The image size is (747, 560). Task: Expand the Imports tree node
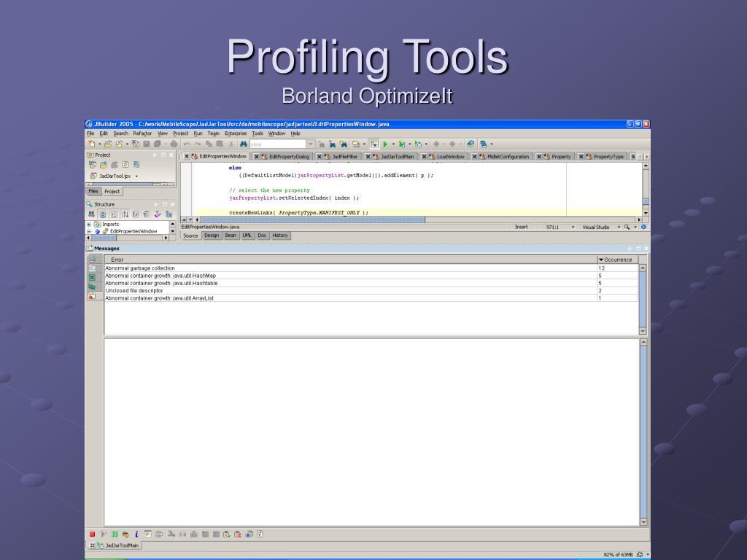click(x=89, y=225)
